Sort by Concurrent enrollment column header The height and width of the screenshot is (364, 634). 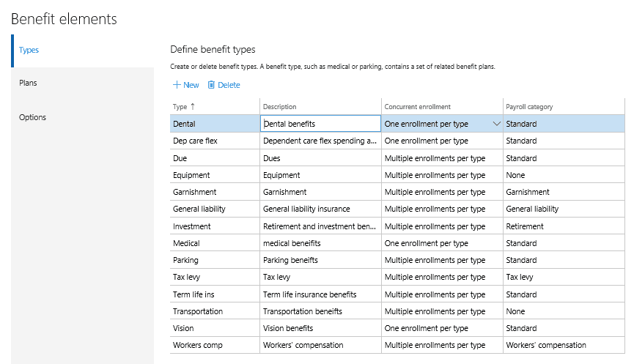417,107
